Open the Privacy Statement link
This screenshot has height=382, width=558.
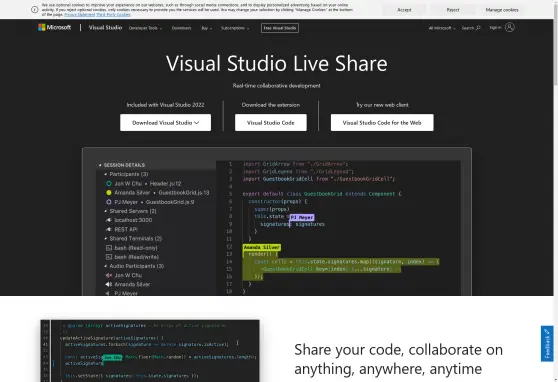click(80, 15)
